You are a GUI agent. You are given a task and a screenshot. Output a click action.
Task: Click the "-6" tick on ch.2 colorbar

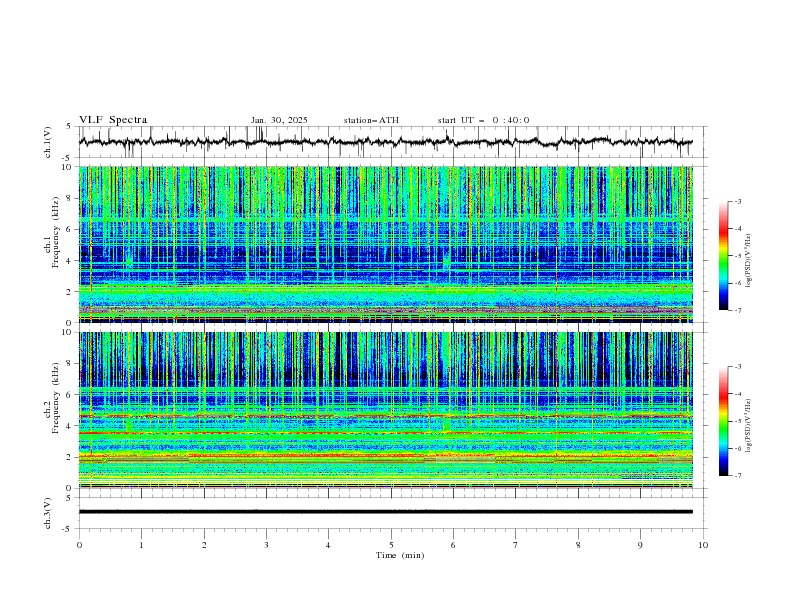click(x=737, y=448)
